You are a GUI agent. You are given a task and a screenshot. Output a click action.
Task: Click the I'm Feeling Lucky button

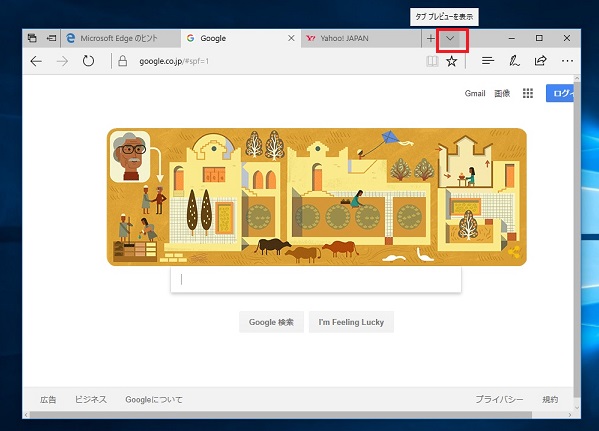click(351, 322)
